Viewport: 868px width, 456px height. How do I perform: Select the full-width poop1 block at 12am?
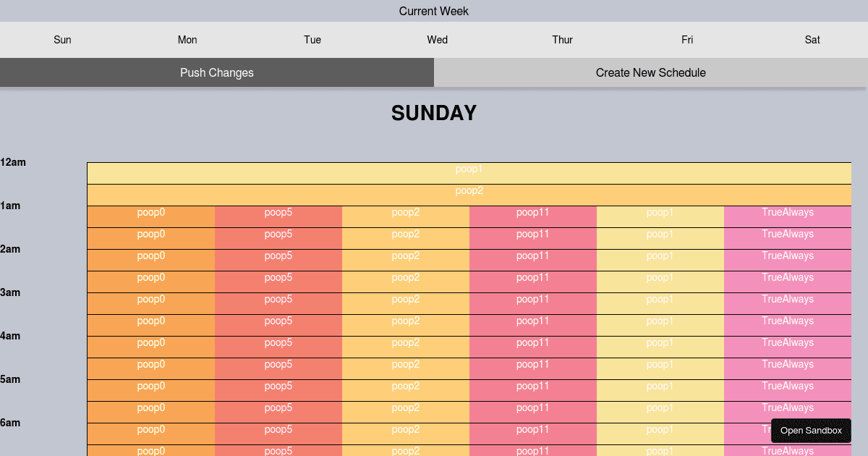point(469,172)
